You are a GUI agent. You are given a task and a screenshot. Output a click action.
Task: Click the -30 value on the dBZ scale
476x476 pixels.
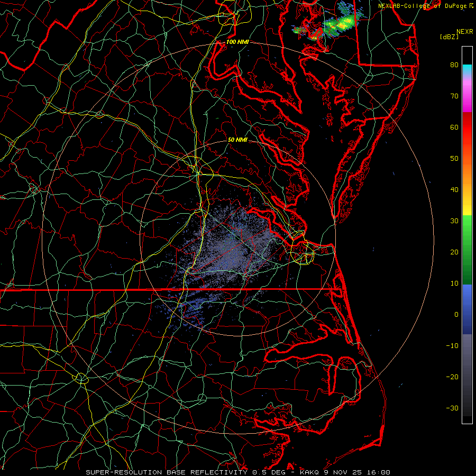pos(452,408)
